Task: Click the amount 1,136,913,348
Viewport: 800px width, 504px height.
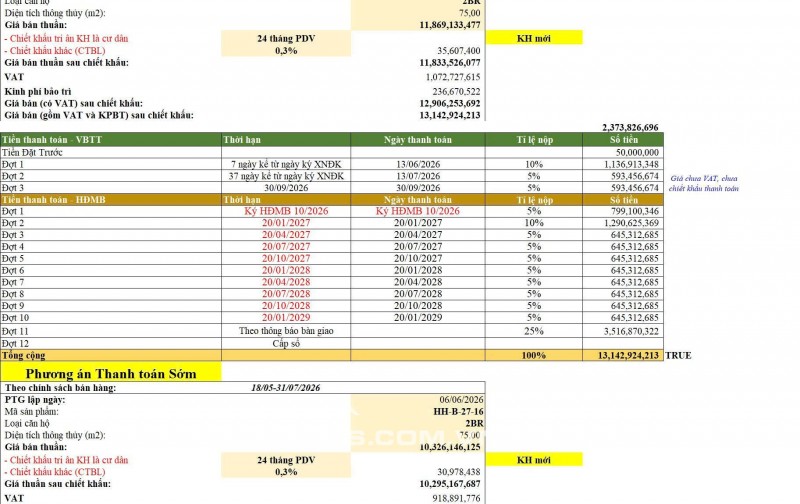Action: tap(631, 164)
